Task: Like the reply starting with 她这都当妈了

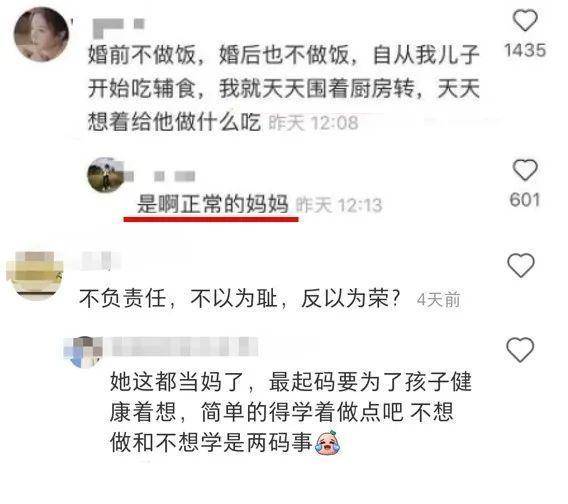Action: (x=520, y=350)
